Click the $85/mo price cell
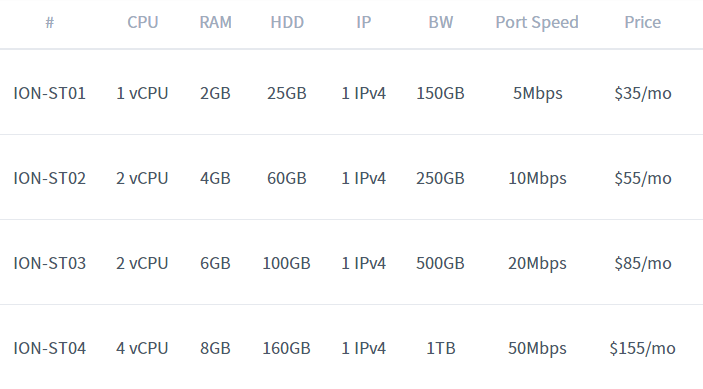The image size is (703, 389). point(643,263)
